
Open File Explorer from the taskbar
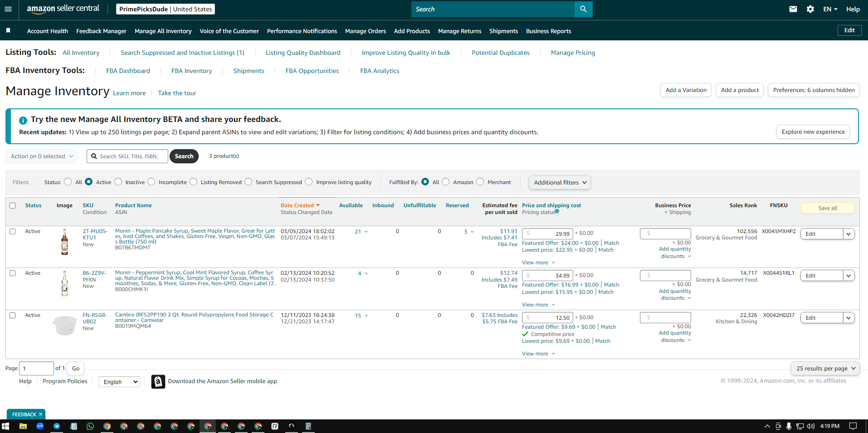click(x=23, y=426)
